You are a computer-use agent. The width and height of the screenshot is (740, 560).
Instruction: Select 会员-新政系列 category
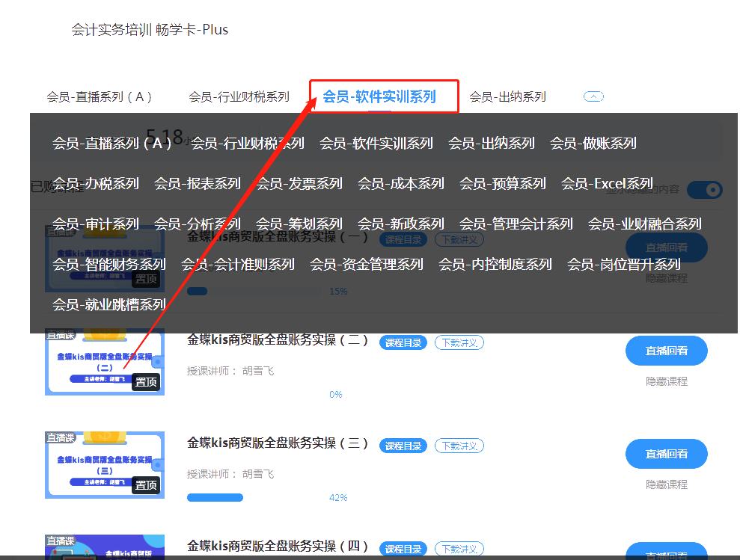400,224
